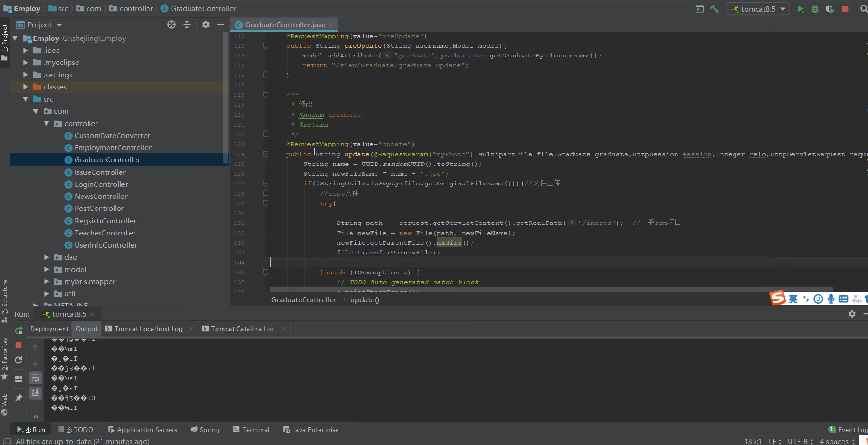Image resolution: width=868 pixels, height=445 pixels.
Task: Rerun the server with green rerun icon
Action: [x=19, y=331]
